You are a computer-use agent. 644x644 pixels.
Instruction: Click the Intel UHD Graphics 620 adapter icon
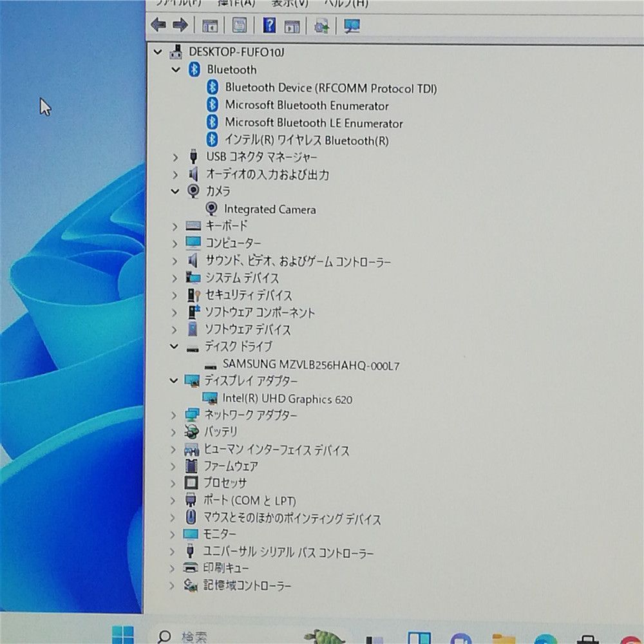click(x=210, y=398)
